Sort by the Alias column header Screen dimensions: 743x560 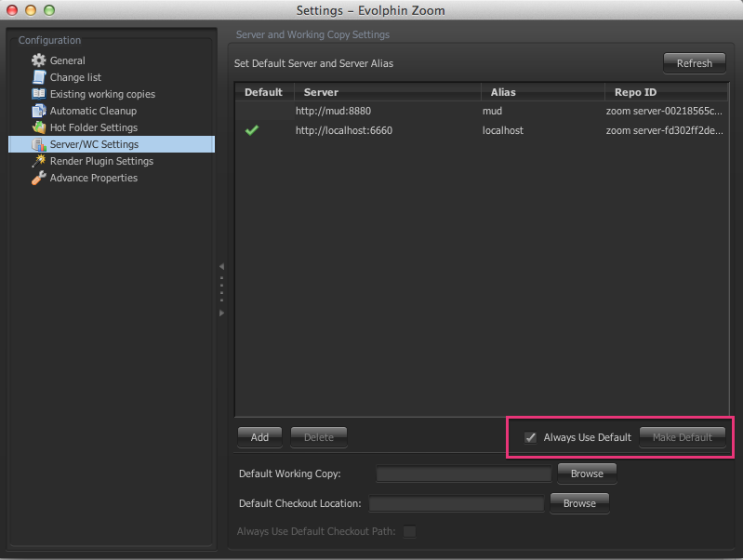[x=543, y=92]
